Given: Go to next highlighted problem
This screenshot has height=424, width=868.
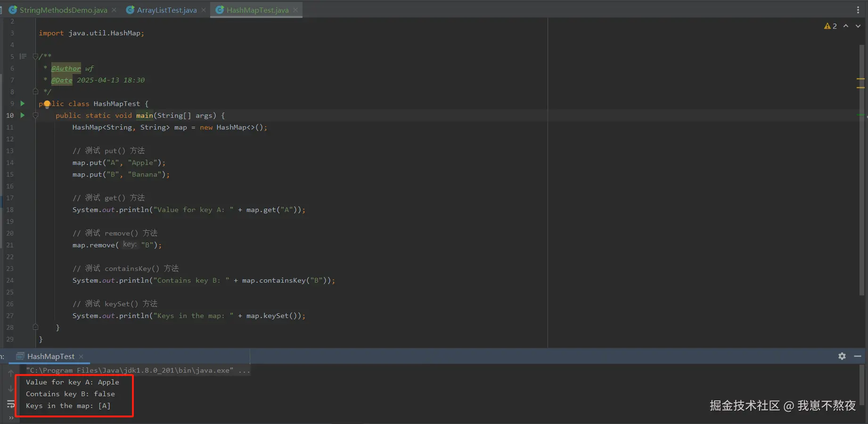Looking at the screenshot, I should 858,26.
